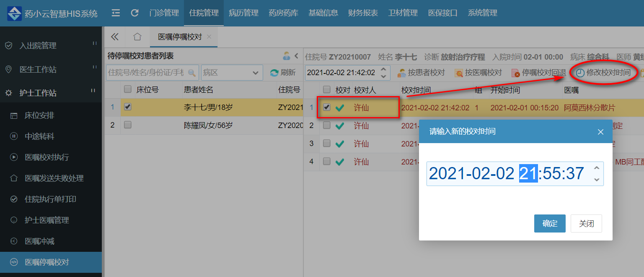The height and width of the screenshot is (277, 644).
Task: Toggle the select-all checkbox in orders header
Action: pos(327,89)
